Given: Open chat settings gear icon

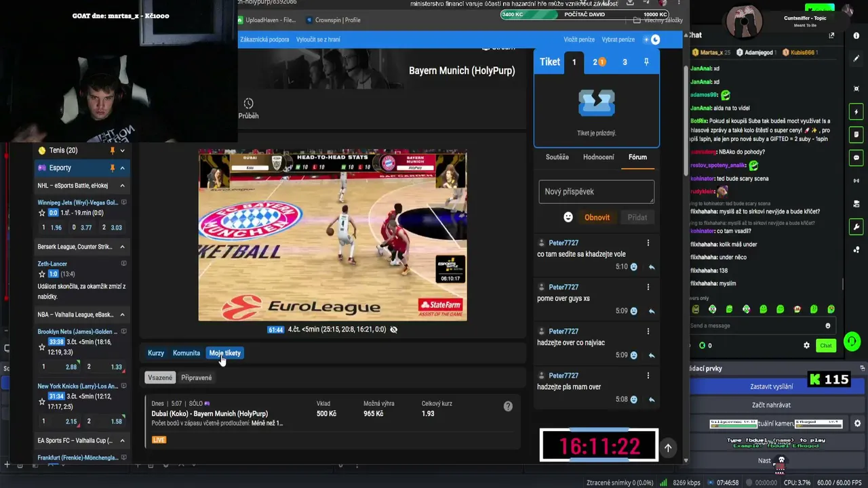Looking at the screenshot, I should point(806,346).
